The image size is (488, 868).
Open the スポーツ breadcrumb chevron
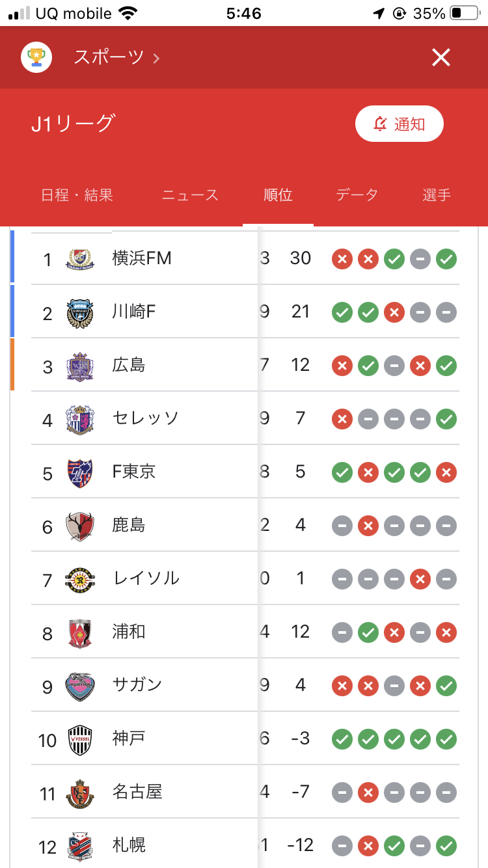(x=156, y=58)
